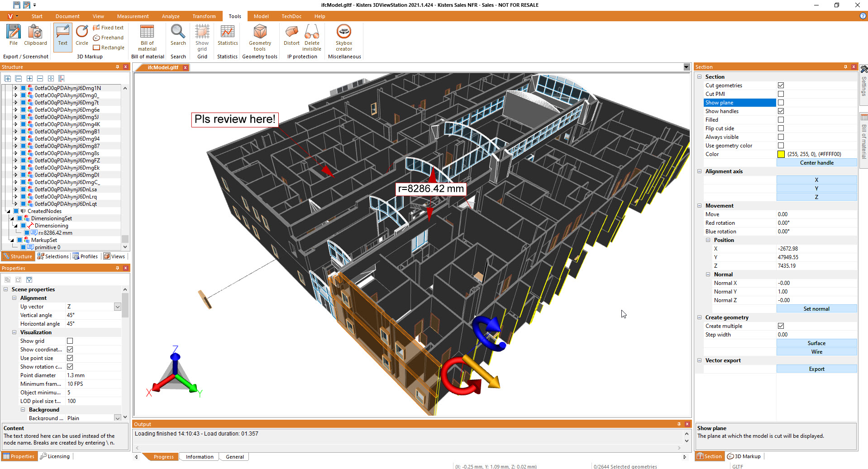The image size is (868, 469).
Task: Open the document list dropdown arrow
Action: click(x=687, y=67)
